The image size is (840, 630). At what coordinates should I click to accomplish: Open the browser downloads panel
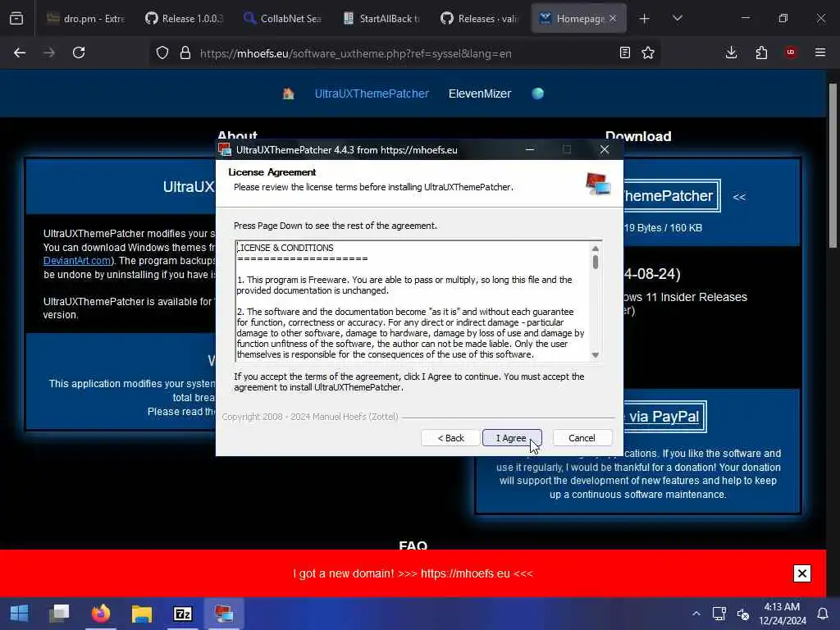pyautogui.click(x=731, y=52)
